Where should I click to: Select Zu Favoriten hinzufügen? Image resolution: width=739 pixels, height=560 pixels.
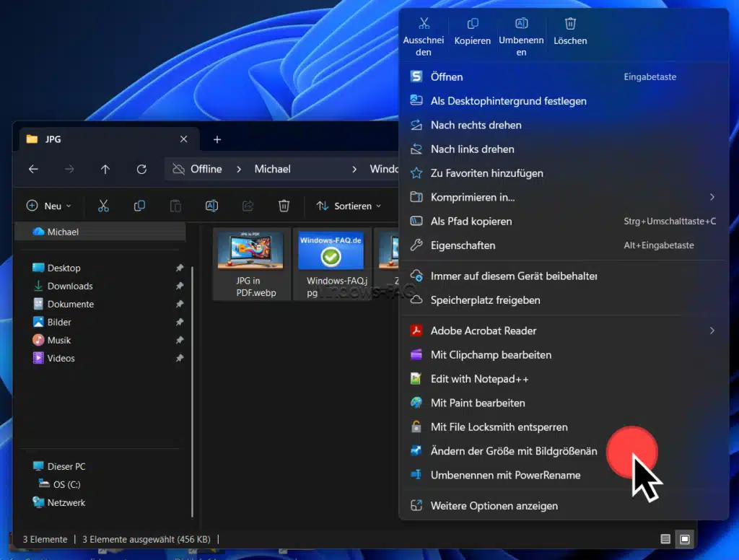tap(564, 173)
